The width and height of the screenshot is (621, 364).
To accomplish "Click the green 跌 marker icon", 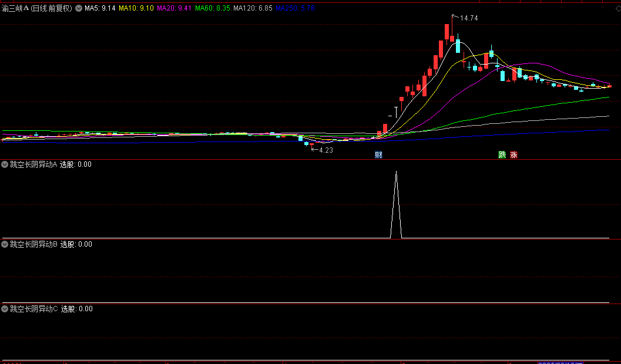I will coord(502,155).
